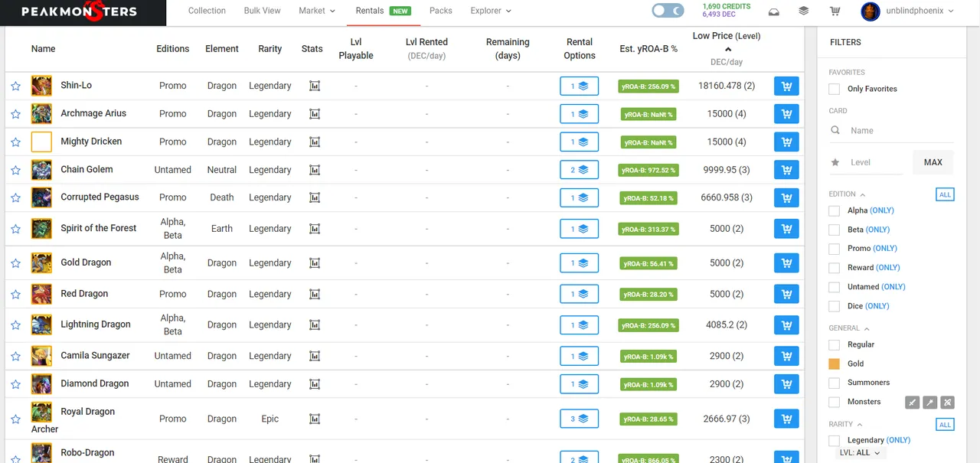Select ALL editions button
Screen dimensions: 980x463
coord(945,194)
